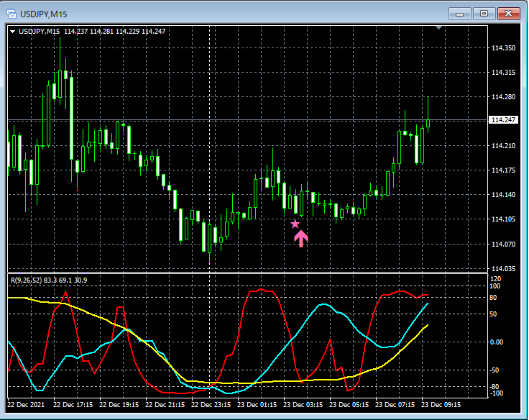Click the 114.350 price scale label
The height and width of the screenshot is (420, 529).
[x=503, y=48]
